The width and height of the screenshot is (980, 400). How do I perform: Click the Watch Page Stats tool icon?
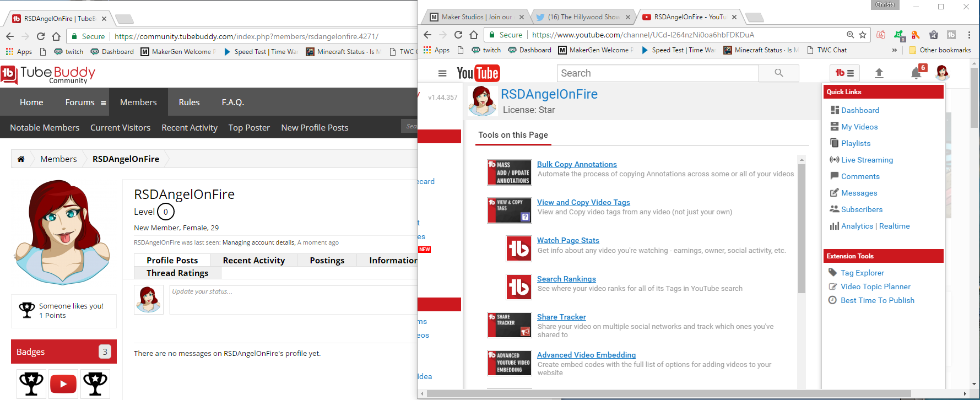coord(519,248)
